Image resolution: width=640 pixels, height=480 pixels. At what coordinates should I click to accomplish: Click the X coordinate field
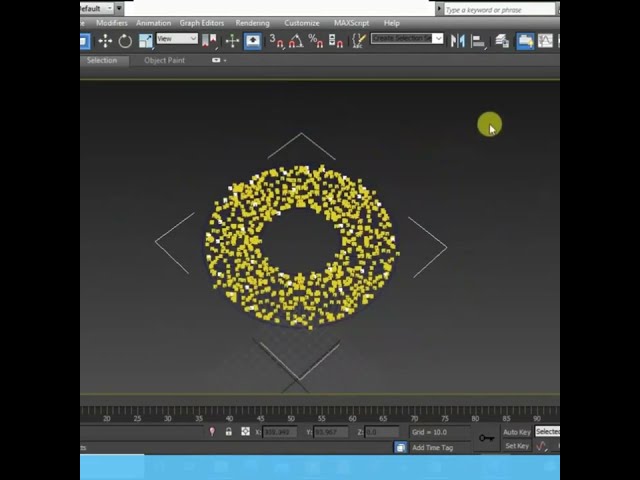[280, 432]
